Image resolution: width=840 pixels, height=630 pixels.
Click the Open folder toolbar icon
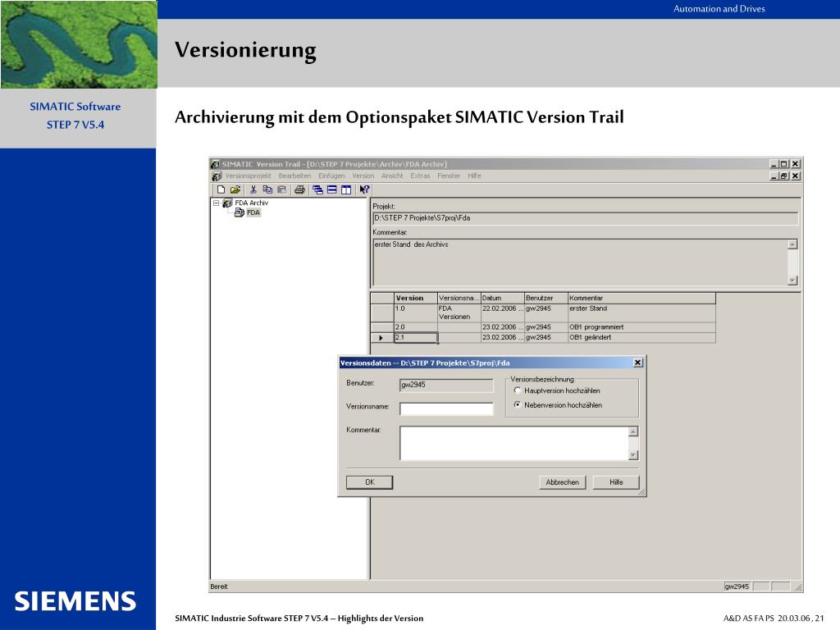[x=235, y=189]
